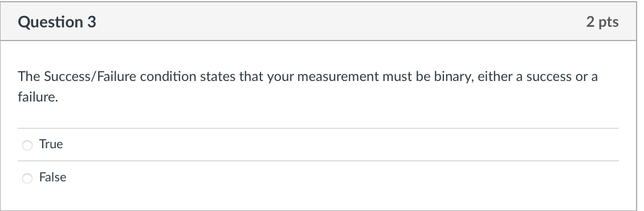
Task: Click the word "Success/Failure" in the question
Action: pyautogui.click(x=90, y=76)
